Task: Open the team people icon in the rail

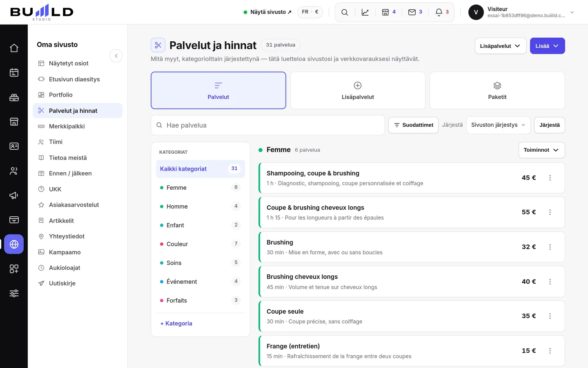Action: 14,171
